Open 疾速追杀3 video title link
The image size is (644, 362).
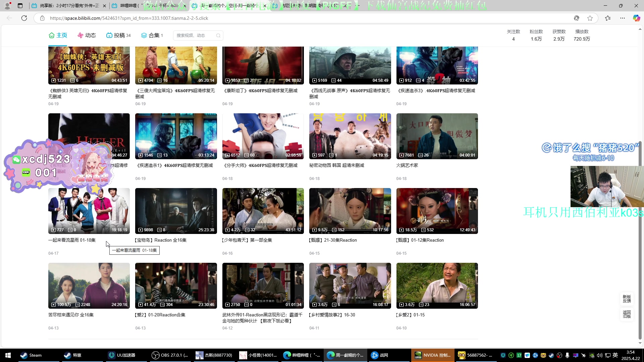click(x=436, y=91)
